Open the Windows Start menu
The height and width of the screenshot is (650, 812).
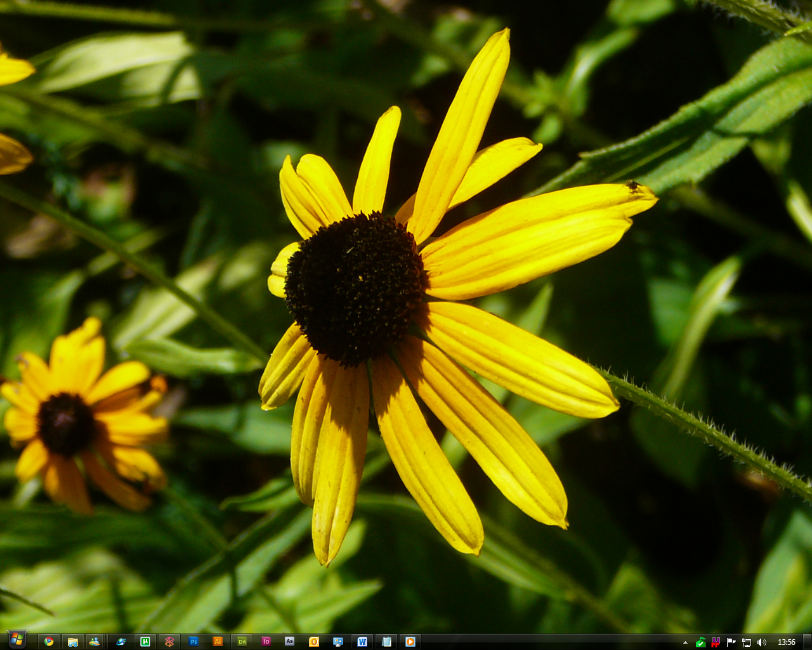click(x=16, y=640)
